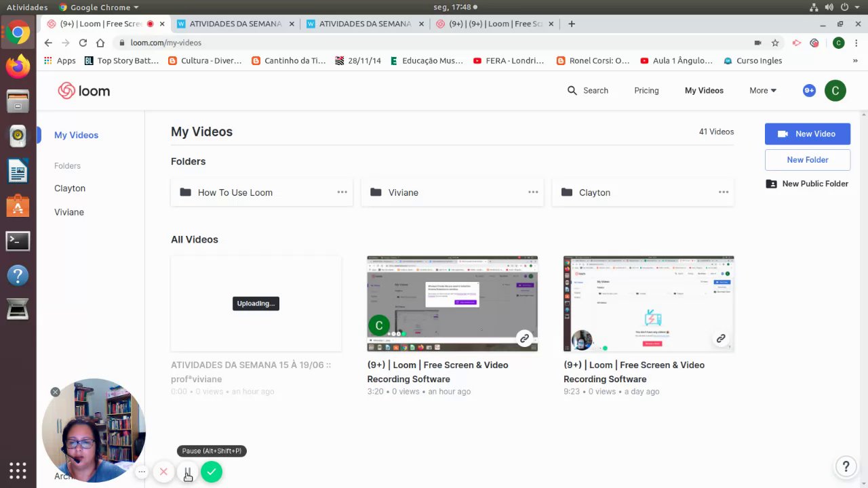Open Educação Mus... bookmark
The width and height of the screenshot is (868, 488).
coord(426,60)
